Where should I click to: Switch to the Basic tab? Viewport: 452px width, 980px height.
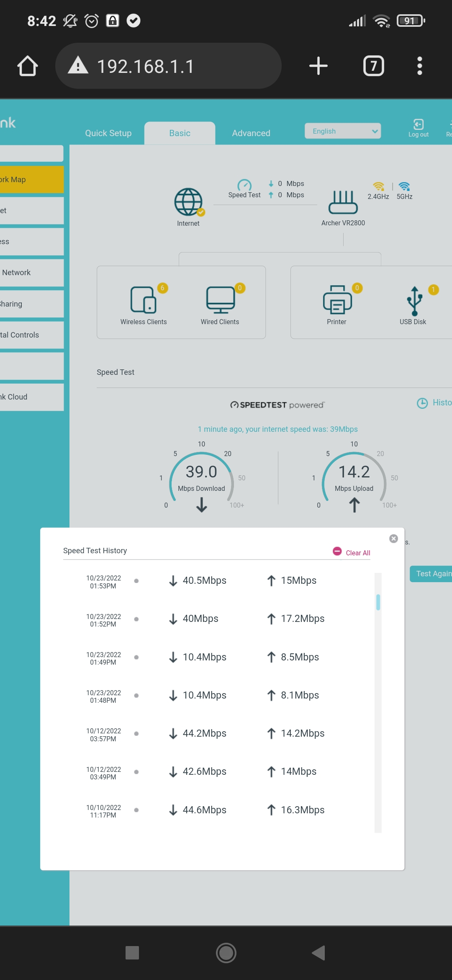pos(180,133)
